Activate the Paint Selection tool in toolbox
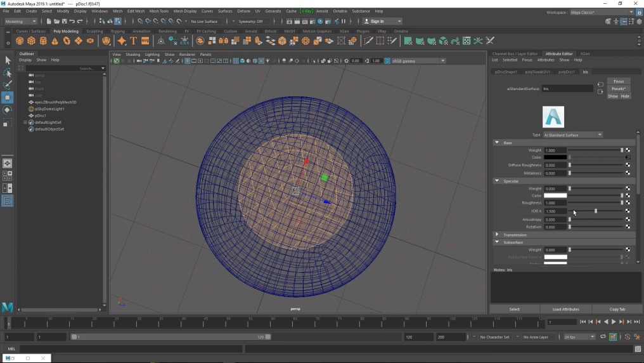 tap(8, 85)
